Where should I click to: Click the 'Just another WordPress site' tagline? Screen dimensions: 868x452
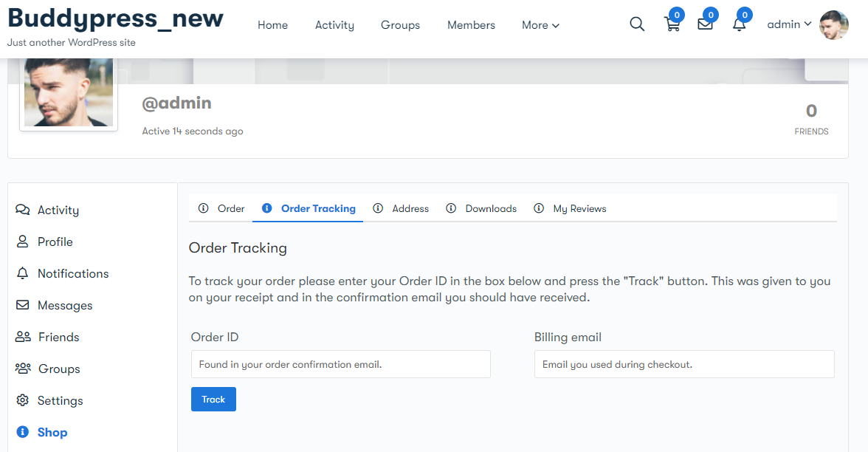click(72, 42)
